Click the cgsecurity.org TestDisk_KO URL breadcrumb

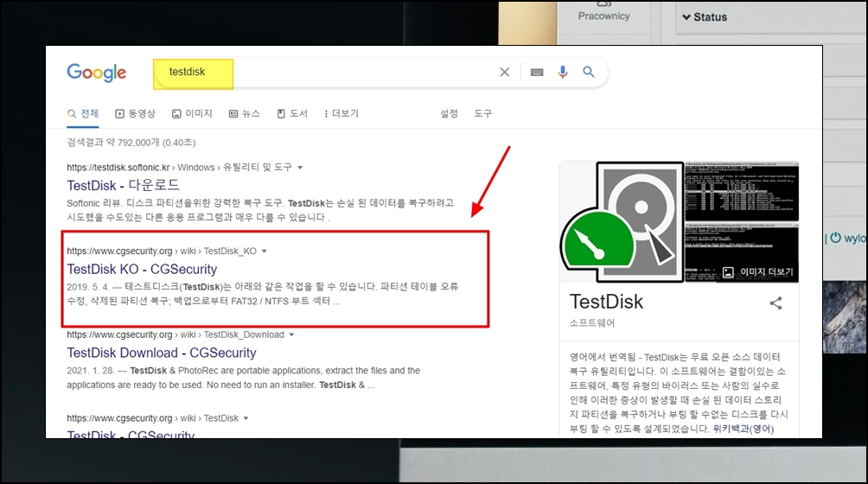pos(162,252)
